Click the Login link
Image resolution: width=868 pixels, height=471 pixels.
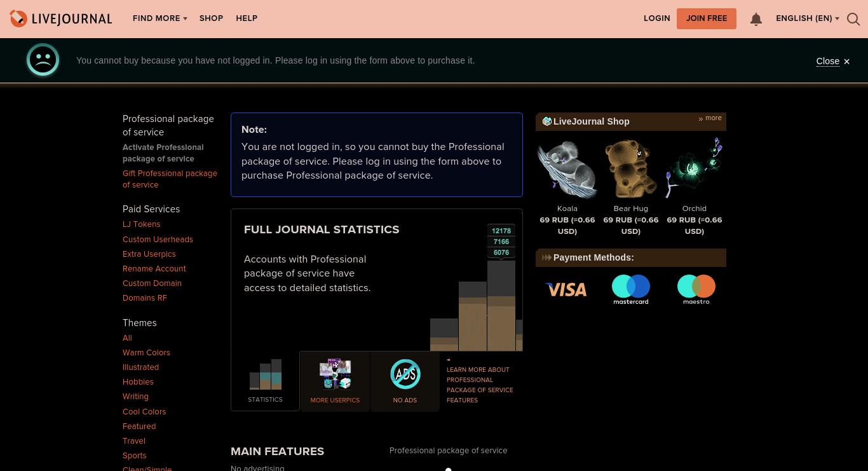point(656,18)
